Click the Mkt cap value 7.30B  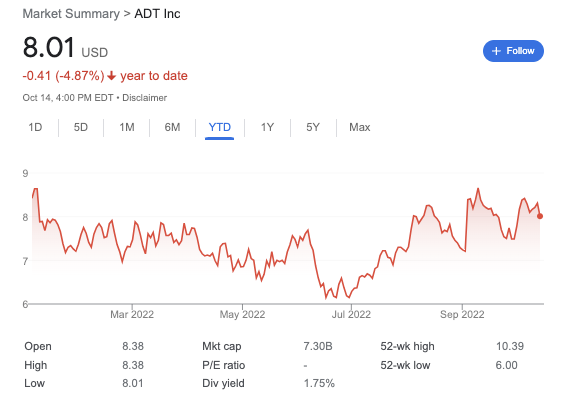click(x=318, y=346)
